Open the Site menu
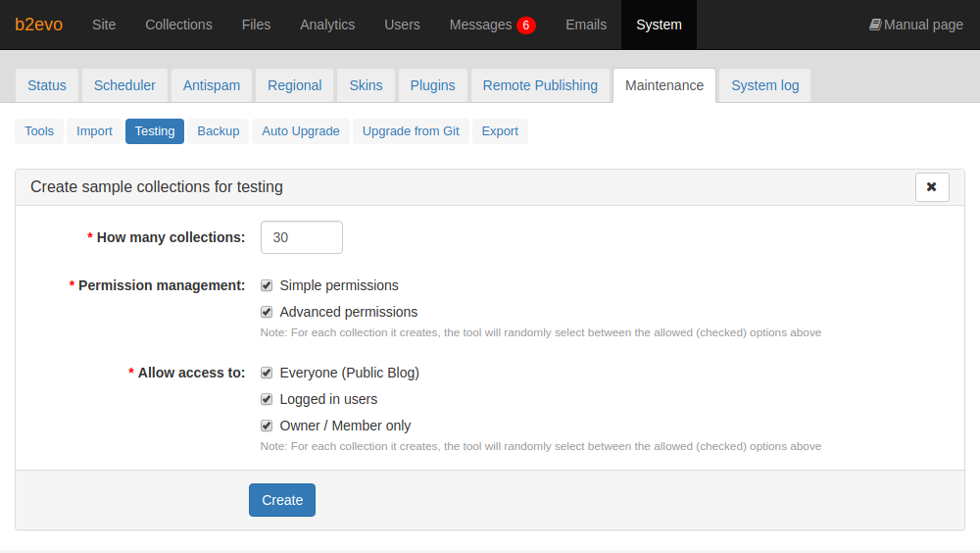980x553 pixels. tap(104, 25)
